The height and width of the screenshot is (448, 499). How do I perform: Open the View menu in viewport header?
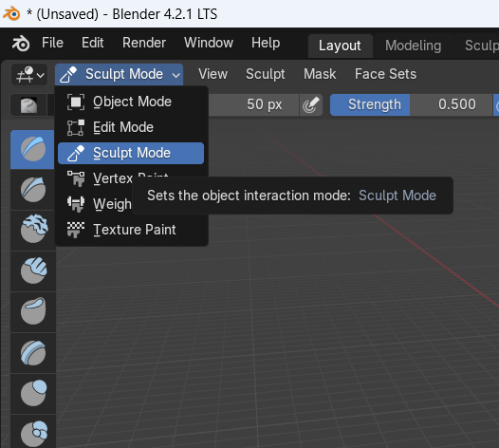tap(213, 74)
